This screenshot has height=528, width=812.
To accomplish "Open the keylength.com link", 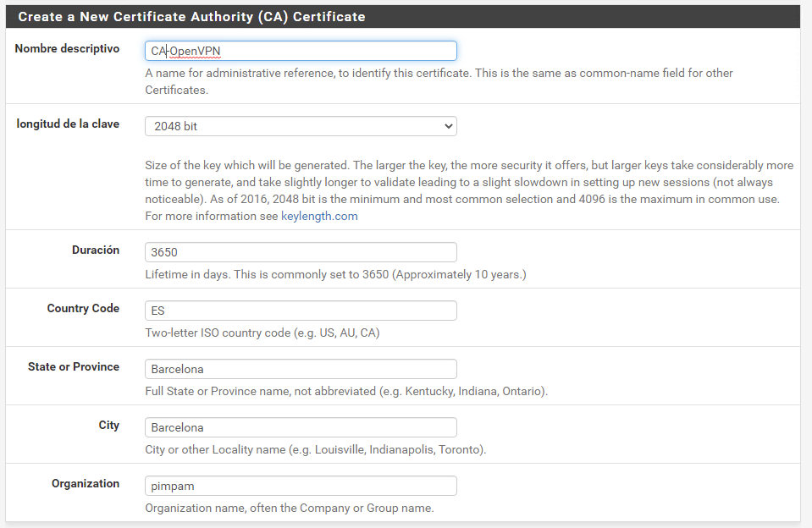I will (x=319, y=216).
